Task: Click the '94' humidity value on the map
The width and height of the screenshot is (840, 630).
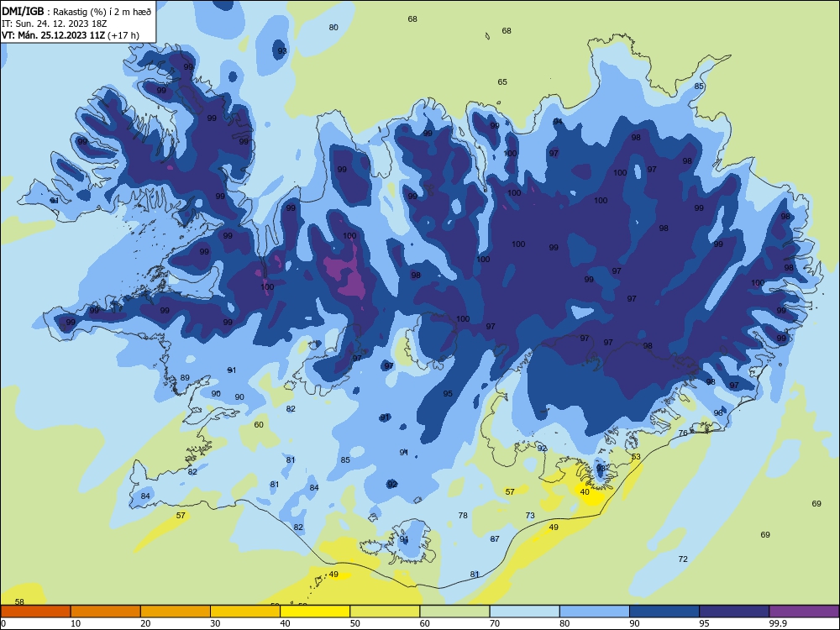Action: click(x=559, y=122)
